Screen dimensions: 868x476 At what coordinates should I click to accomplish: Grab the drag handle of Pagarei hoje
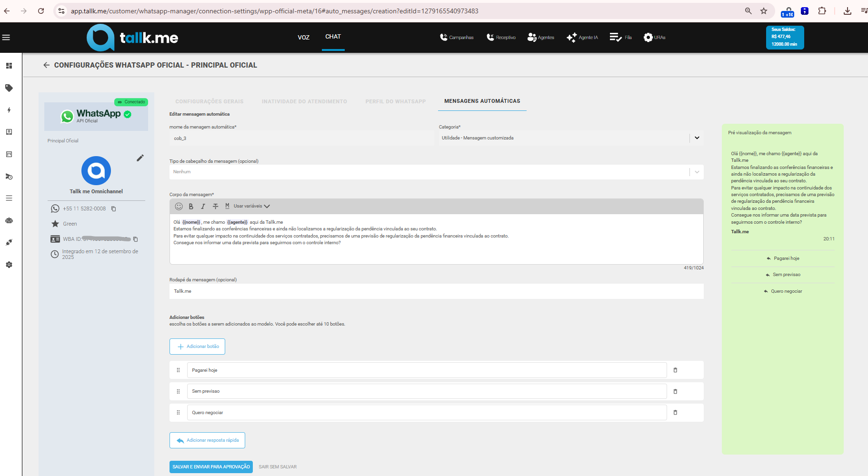(178, 370)
